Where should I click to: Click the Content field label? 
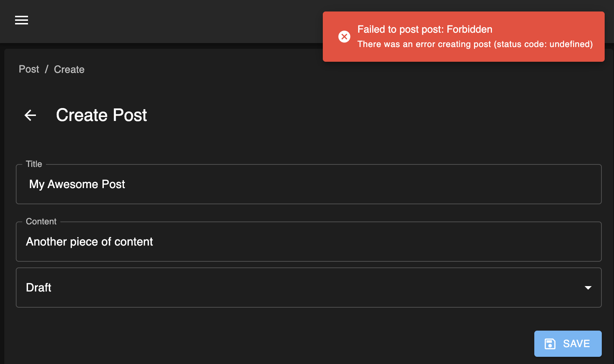41,221
